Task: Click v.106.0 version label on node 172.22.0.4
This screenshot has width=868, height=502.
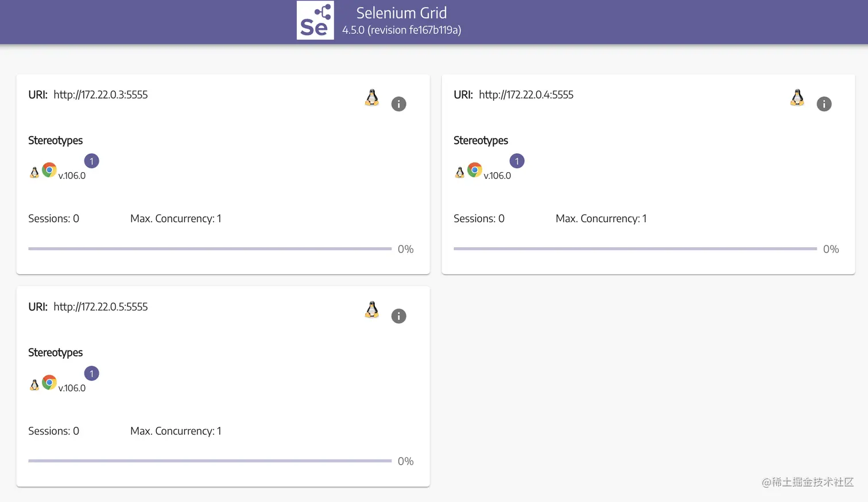Action: click(497, 176)
